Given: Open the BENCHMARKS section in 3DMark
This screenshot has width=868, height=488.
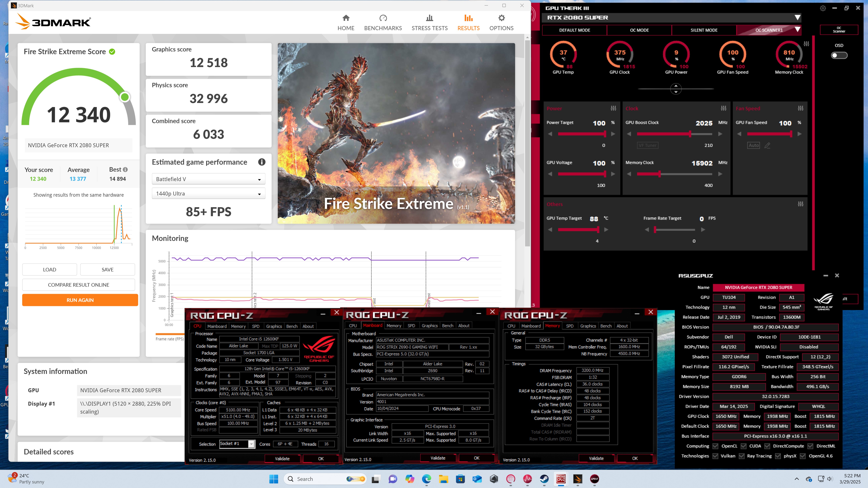Looking at the screenshot, I should click(383, 23).
